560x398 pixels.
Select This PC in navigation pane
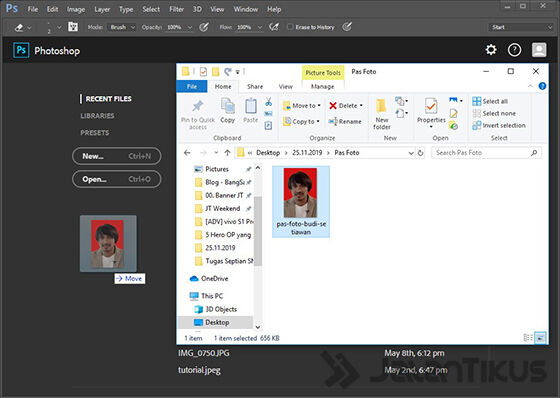click(206, 296)
